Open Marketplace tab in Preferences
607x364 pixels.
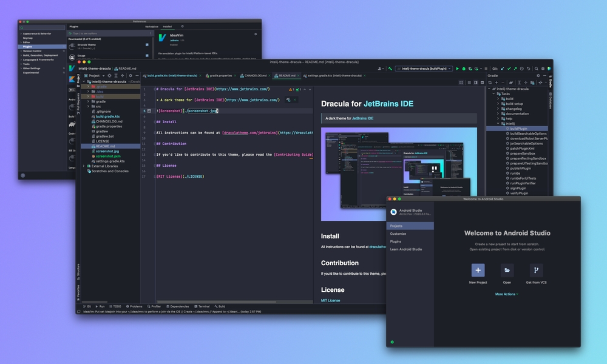click(x=151, y=27)
